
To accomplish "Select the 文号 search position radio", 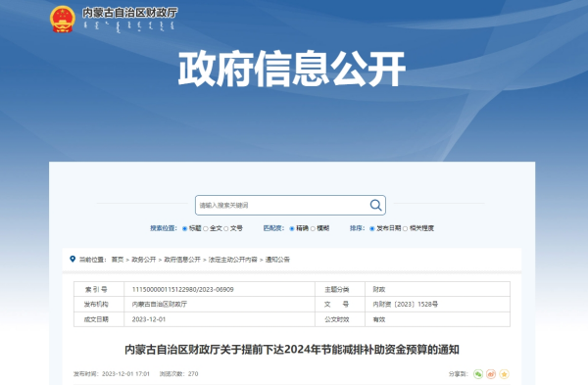I will 225,228.
